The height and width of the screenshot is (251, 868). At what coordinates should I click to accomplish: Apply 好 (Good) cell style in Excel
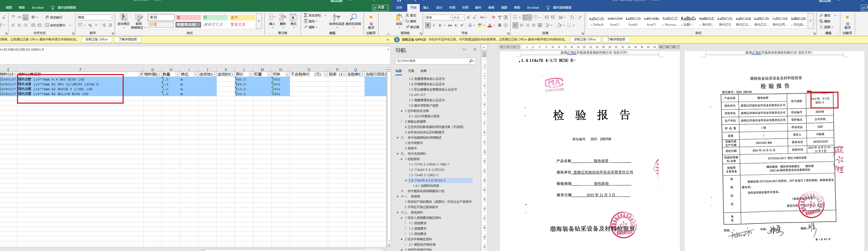(215, 18)
